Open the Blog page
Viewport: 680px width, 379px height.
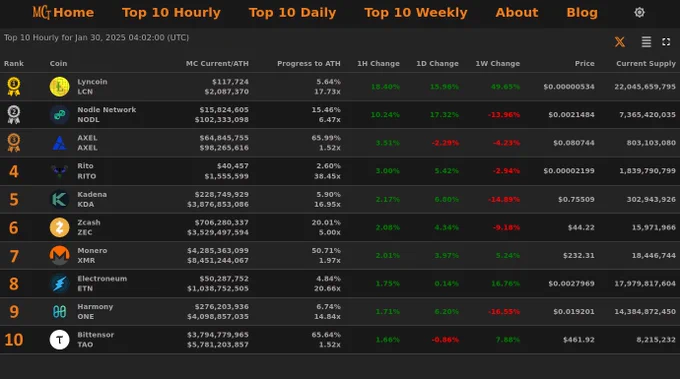582,13
